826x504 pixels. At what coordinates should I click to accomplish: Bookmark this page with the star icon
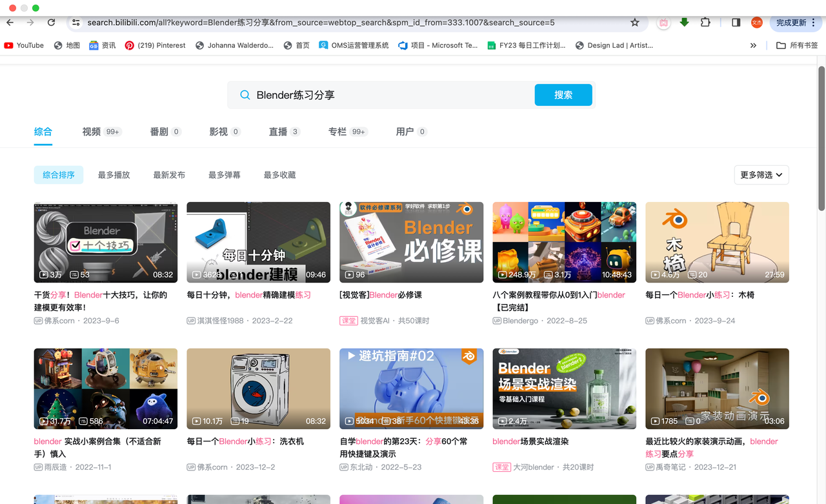[x=635, y=23]
